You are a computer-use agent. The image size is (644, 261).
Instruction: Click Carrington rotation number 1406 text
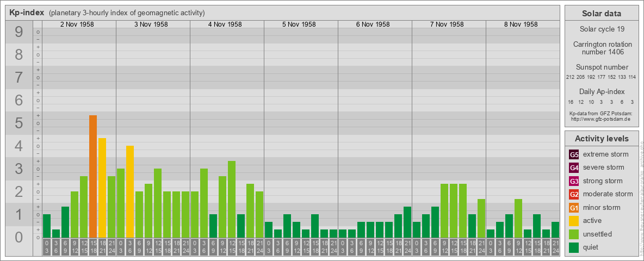602,48
